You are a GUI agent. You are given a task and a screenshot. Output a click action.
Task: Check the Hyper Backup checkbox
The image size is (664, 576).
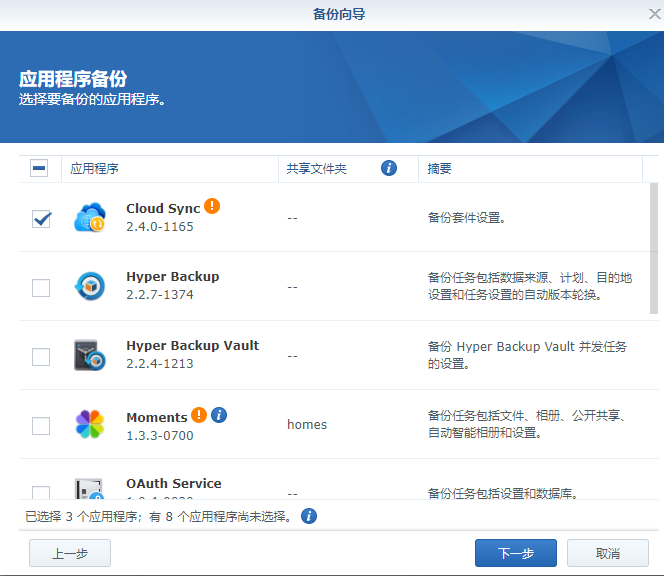pyautogui.click(x=41, y=288)
